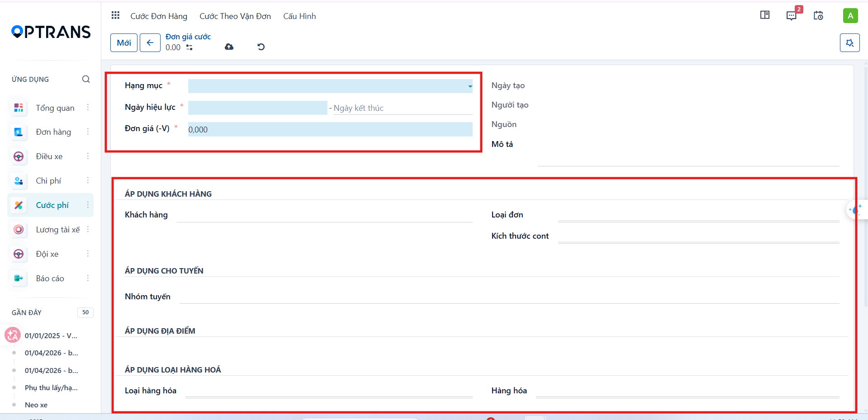
Task: Open the calendar activities icon
Action: tap(818, 15)
